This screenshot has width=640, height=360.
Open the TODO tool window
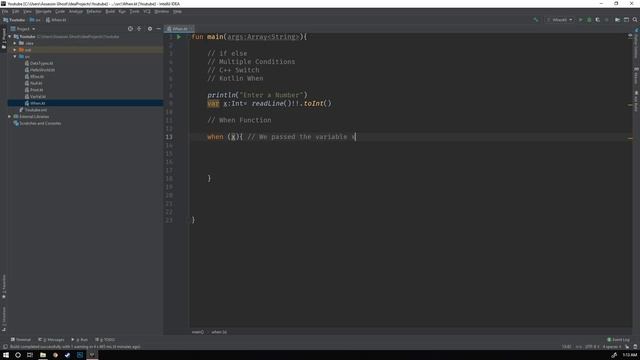coord(105,340)
